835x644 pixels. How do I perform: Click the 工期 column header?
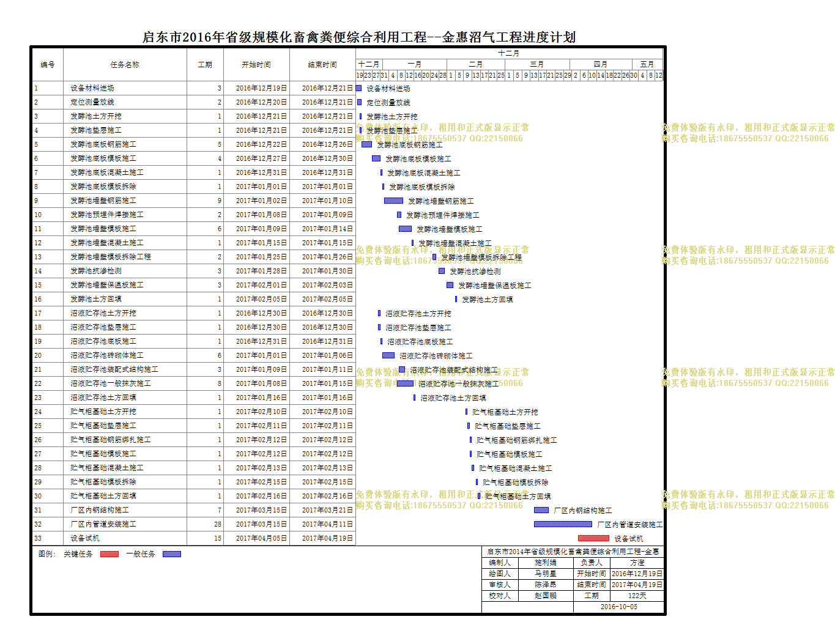coord(205,65)
